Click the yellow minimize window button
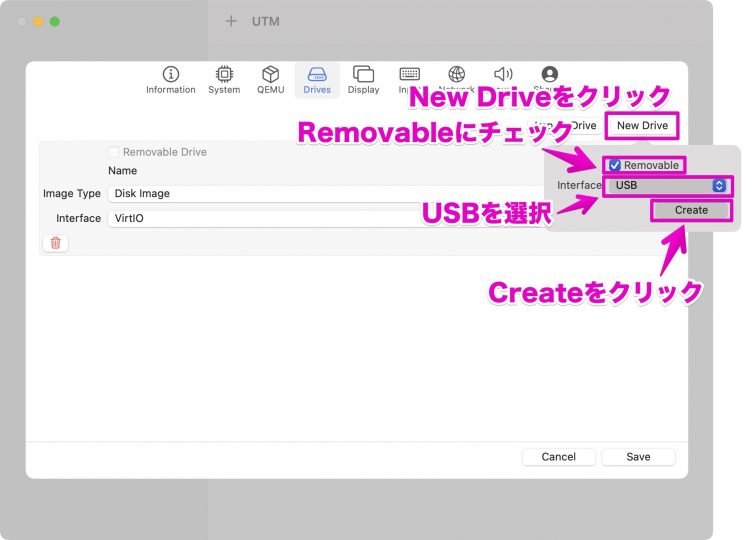 click(x=38, y=22)
